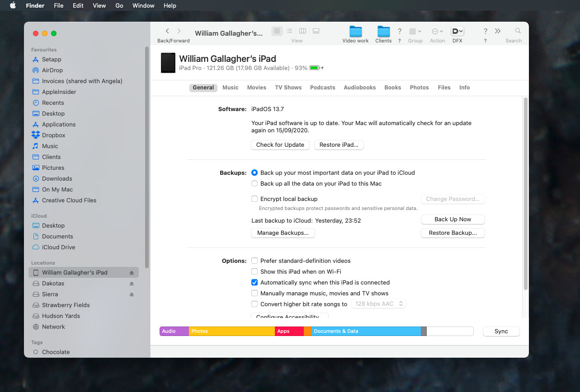Screen dimensions: 580x392
Task: Click the Photos storage bar segment
Action: [x=232, y=331]
